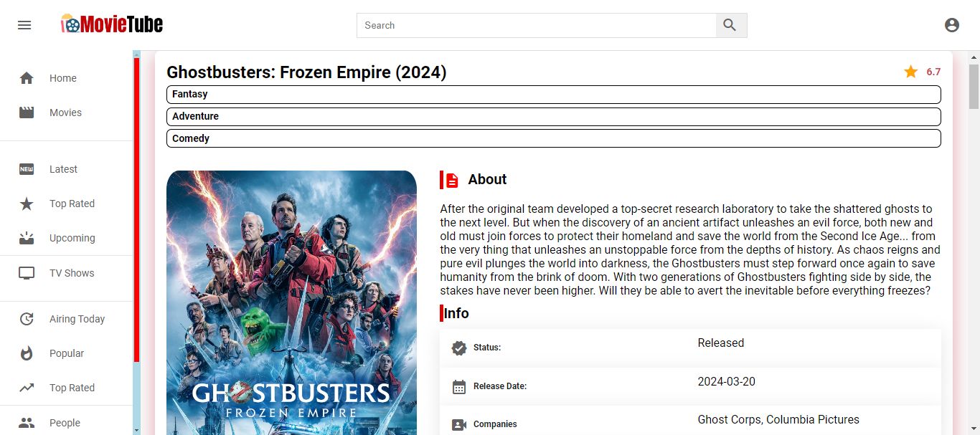Select the Comedy genre chip
Screen dimensions: 980x435
click(553, 138)
